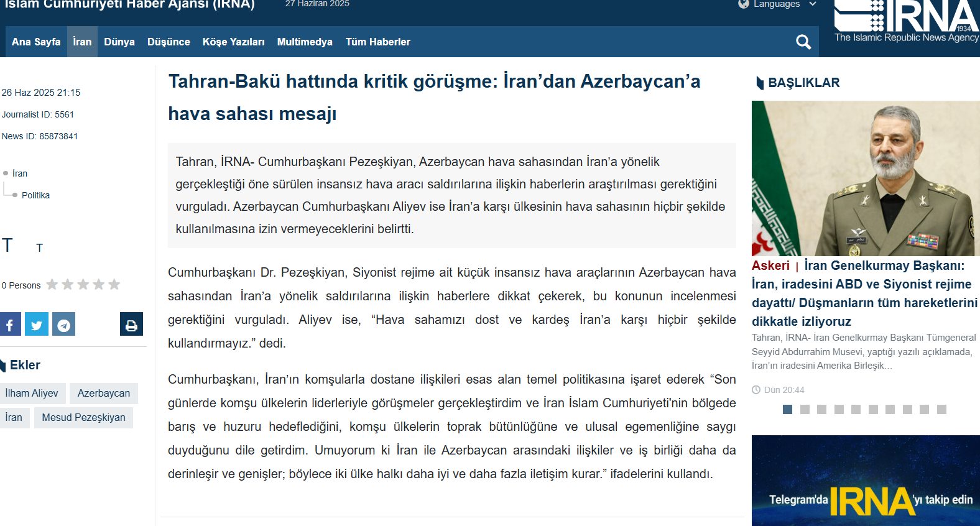Screen dimensions: 980x526
Task: Click the IRNA logo
Action: click(907, 21)
